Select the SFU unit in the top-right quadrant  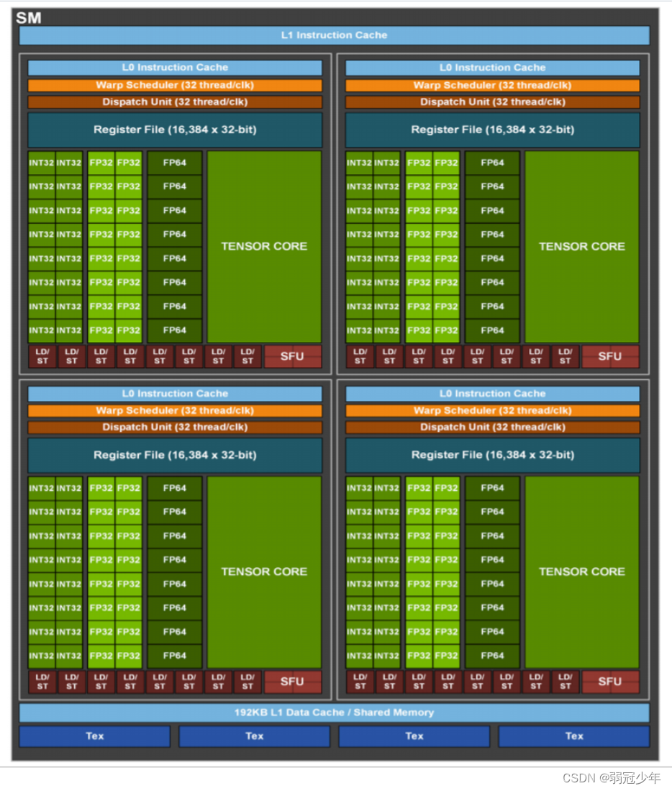point(610,356)
